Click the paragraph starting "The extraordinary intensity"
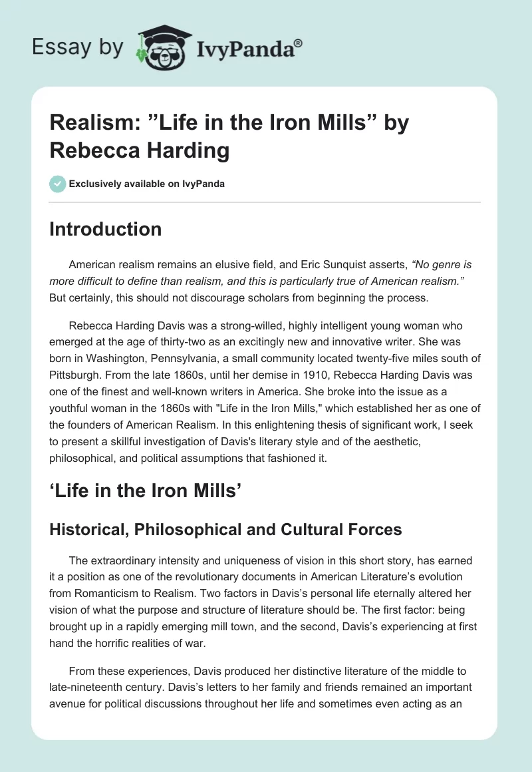This screenshot has height=772, width=532. [x=264, y=602]
